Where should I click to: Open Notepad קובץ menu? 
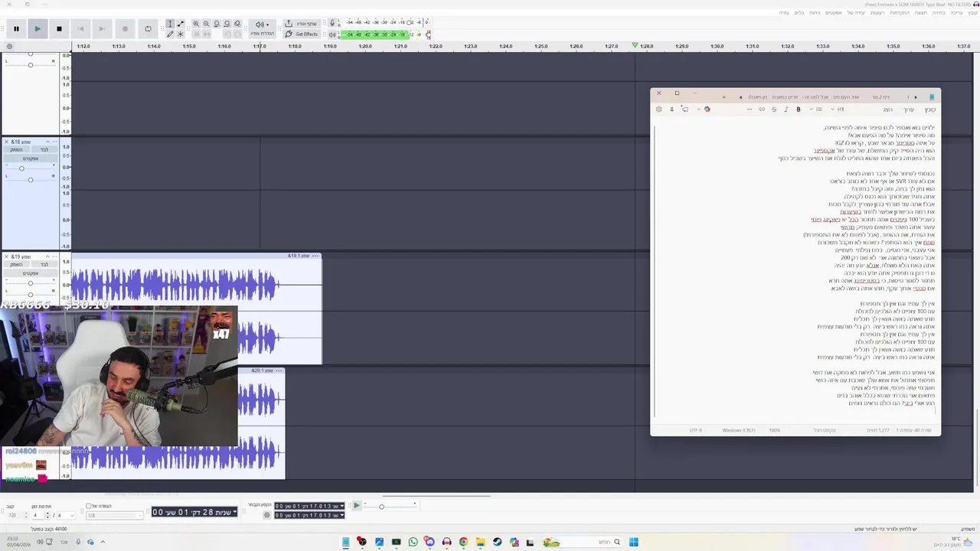[929, 109]
